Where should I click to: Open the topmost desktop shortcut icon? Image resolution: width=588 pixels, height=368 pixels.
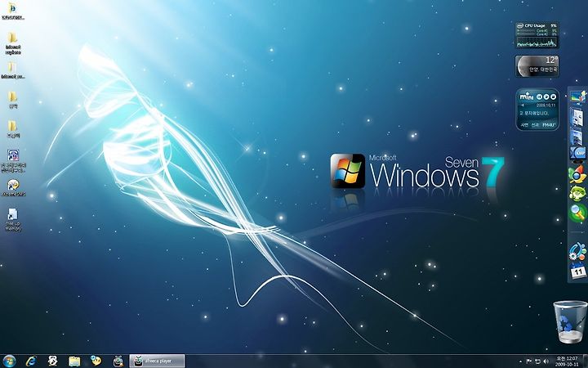tap(12, 11)
